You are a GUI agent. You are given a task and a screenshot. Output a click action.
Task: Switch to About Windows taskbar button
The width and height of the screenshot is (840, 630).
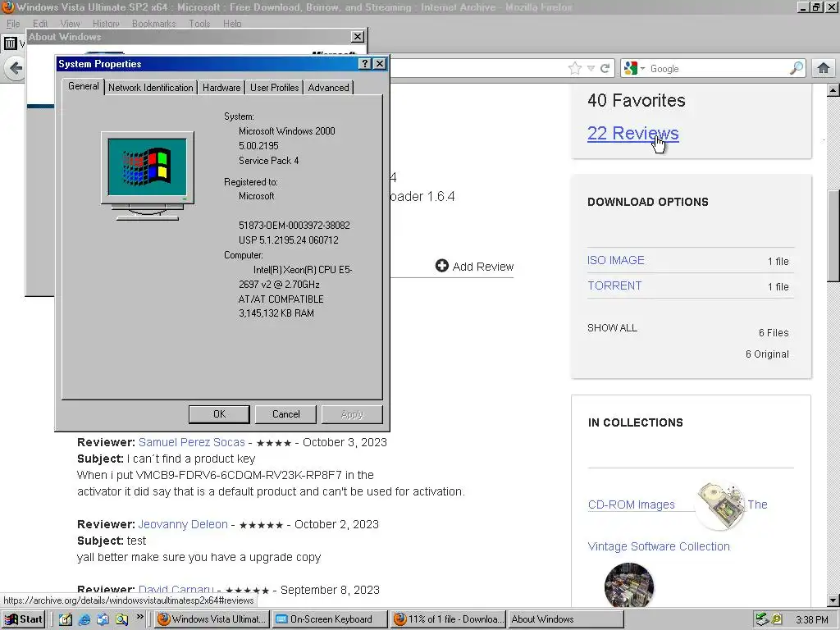pyautogui.click(x=566, y=619)
